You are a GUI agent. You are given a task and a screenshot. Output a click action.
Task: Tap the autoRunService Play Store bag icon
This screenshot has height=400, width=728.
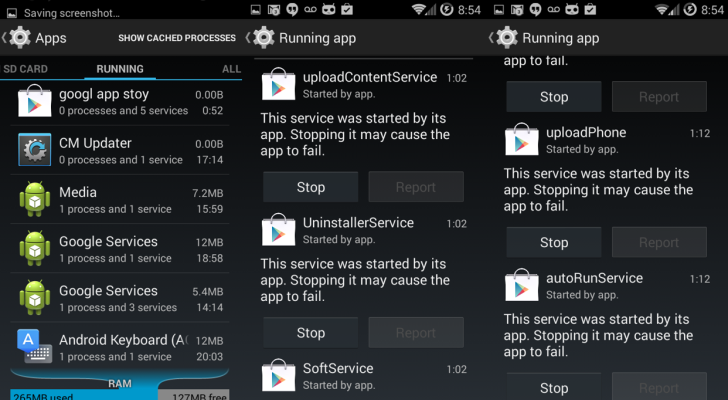coord(521,285)
